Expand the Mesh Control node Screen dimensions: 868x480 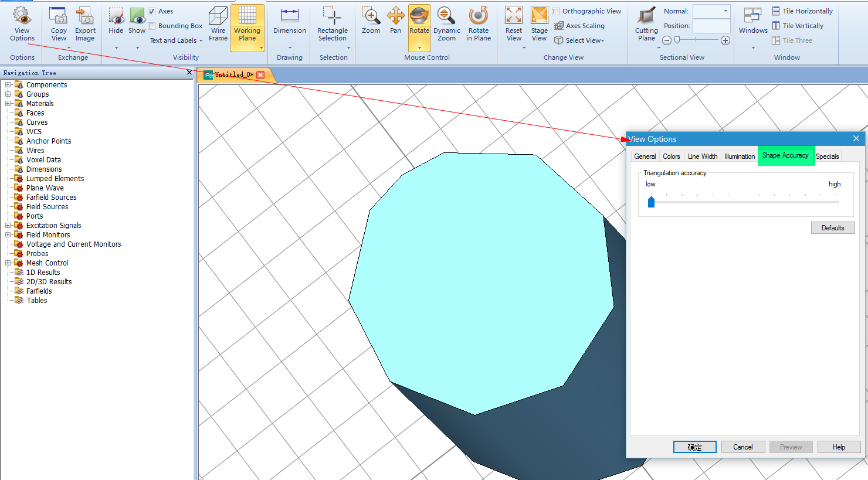(x=8, y=263)
